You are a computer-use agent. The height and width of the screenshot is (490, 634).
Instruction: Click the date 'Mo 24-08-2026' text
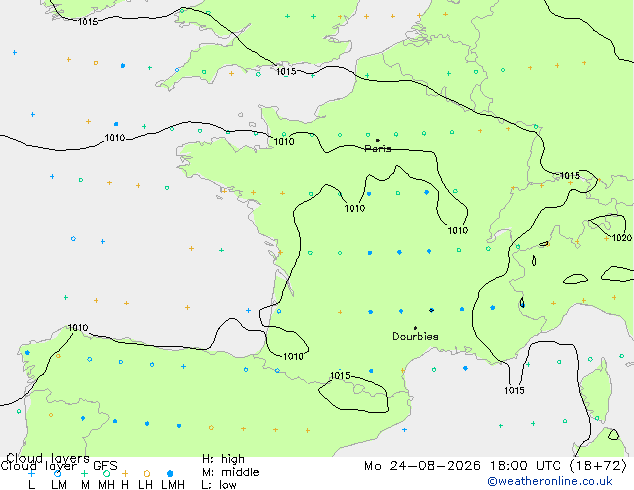coord(422,466)
